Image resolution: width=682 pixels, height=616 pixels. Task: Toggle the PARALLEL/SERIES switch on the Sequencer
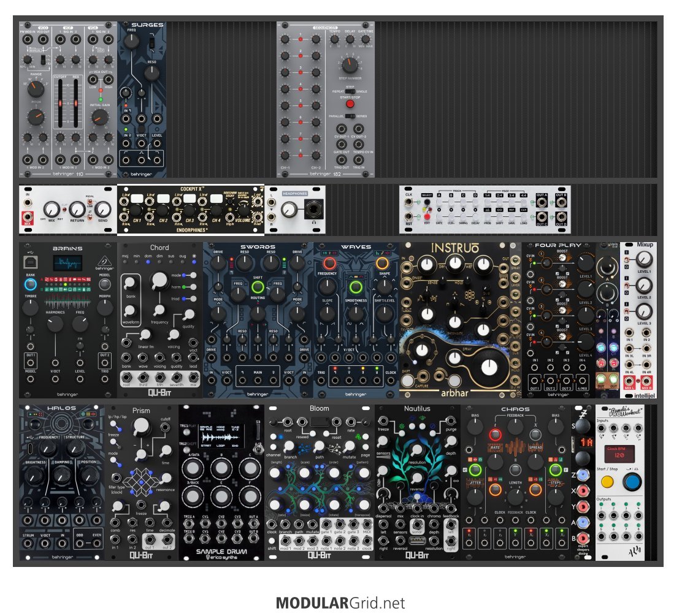tap(350, 116)
